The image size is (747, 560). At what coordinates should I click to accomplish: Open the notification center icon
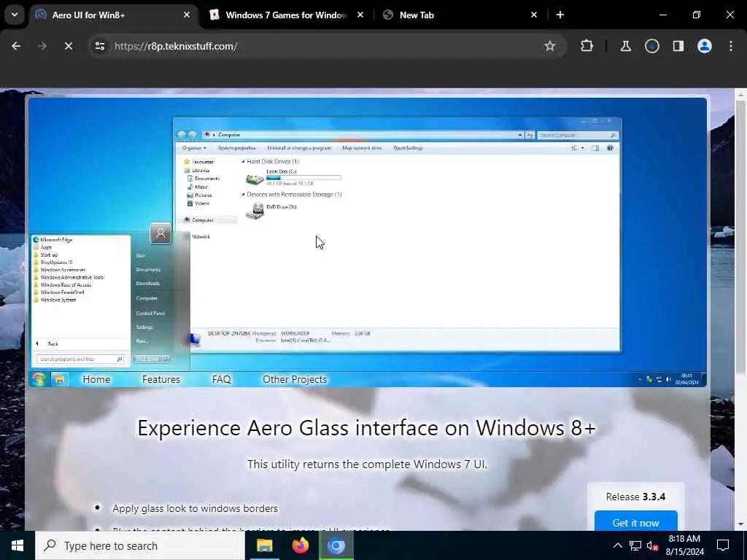click(x=723, y=545)
